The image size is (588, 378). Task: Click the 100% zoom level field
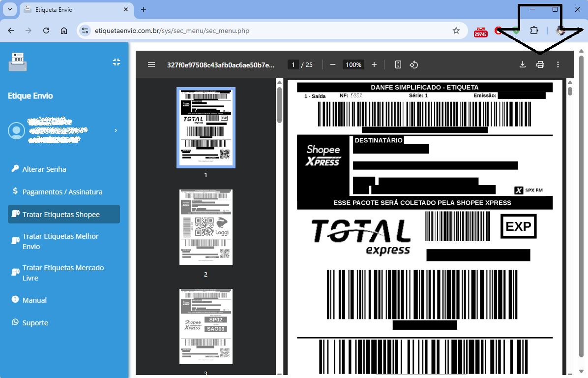(353, 64)
